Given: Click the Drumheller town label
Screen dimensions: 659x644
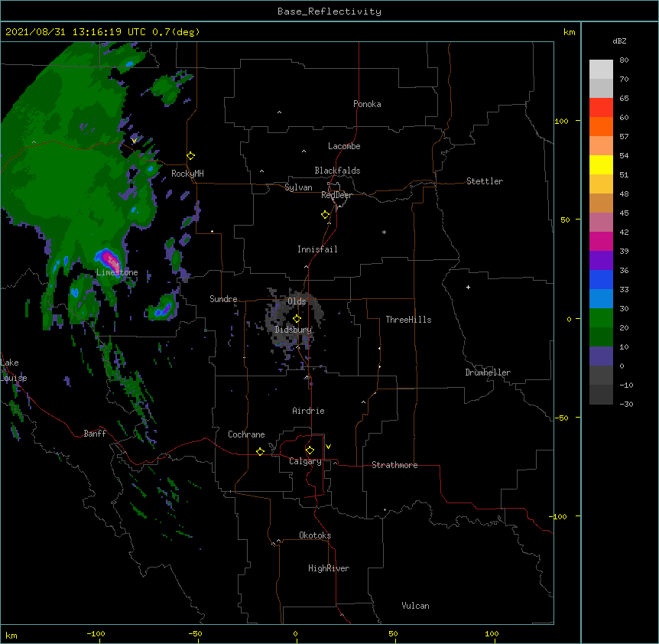Looking at the screenshot, I should (488, 372).
